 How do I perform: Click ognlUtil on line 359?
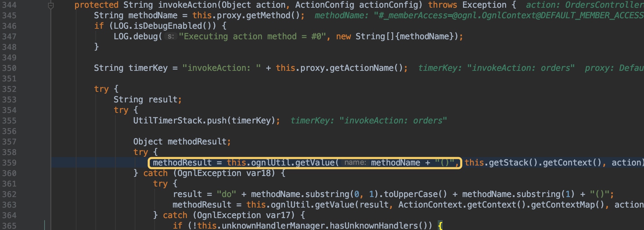[271, 163]
